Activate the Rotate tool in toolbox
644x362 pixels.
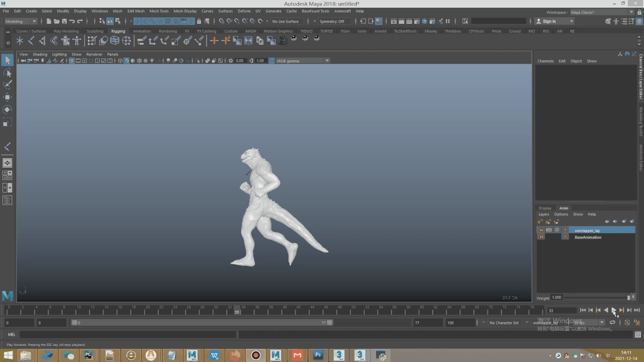(7, 110)
